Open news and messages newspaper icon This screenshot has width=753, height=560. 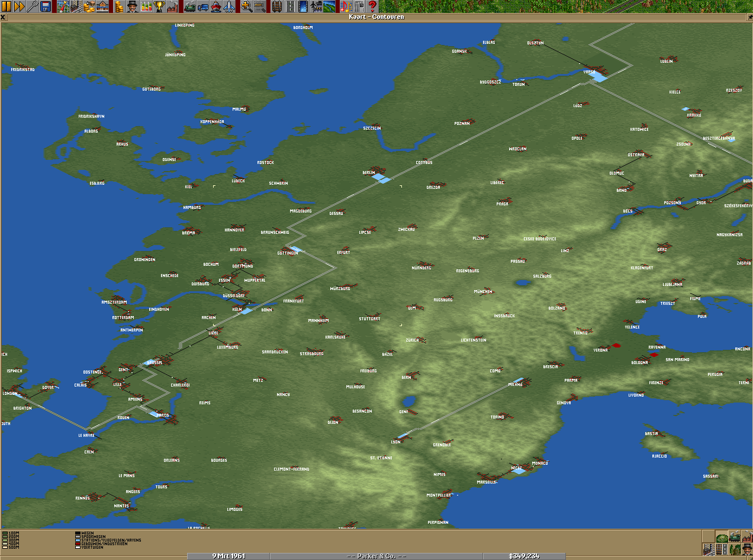tap(361, 7)
